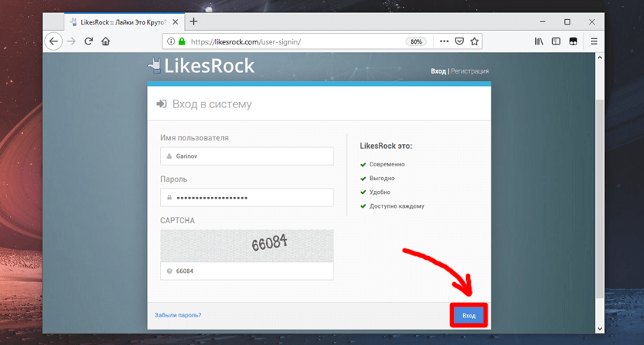Click the Доступно каждому list item
Screen dimensions: 644x345
pos(397,206)
